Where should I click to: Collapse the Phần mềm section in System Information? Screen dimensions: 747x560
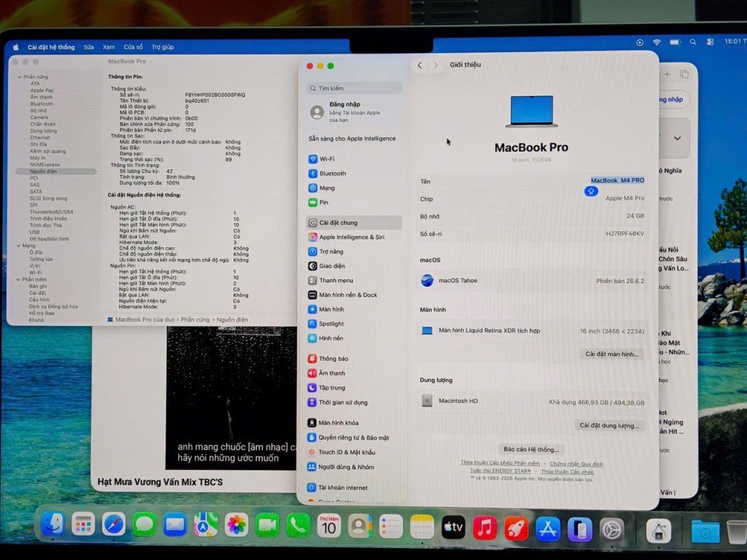18,279
